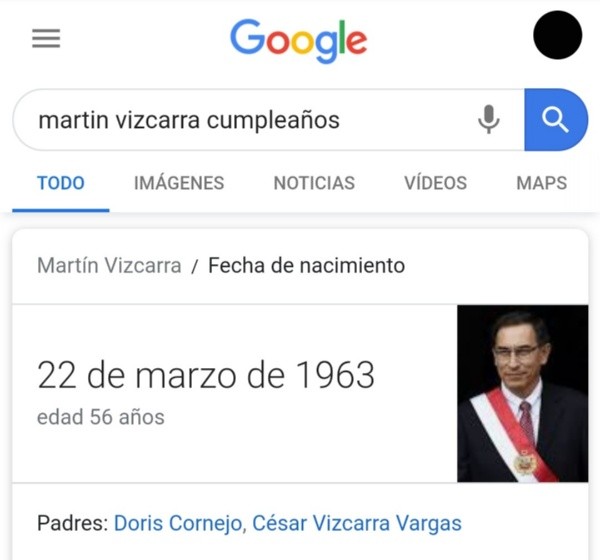Click the date 22 de marzo de 1963
Viewport: 600px width, 560px height.
pyautogui.click(x=206, y=375)
